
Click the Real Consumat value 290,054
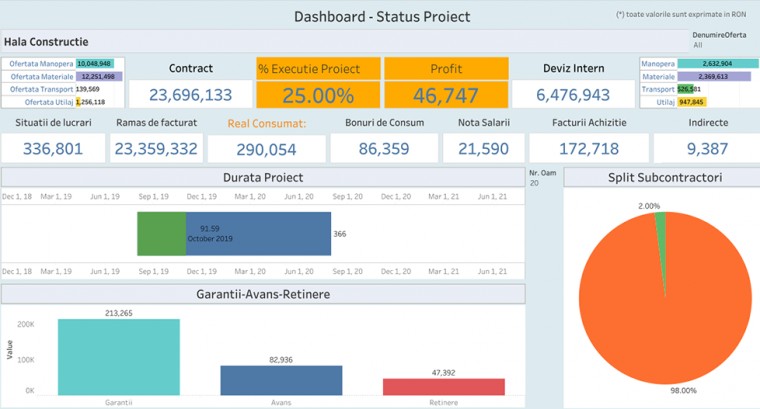(x=266, y=148)
